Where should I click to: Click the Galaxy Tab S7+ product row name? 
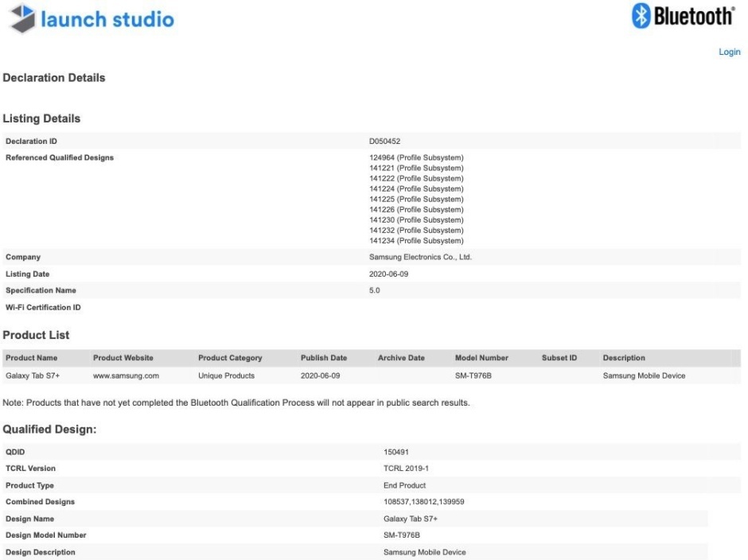[30, 375]
